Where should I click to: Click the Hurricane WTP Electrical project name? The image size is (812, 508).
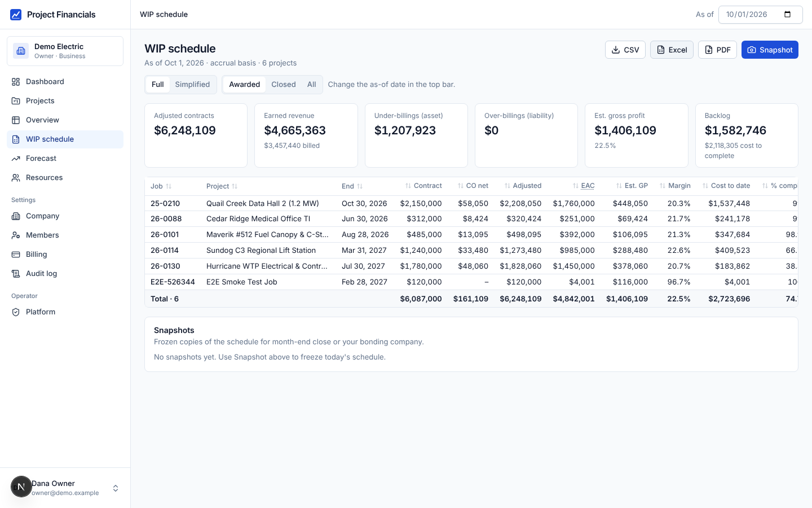(267, 266)
